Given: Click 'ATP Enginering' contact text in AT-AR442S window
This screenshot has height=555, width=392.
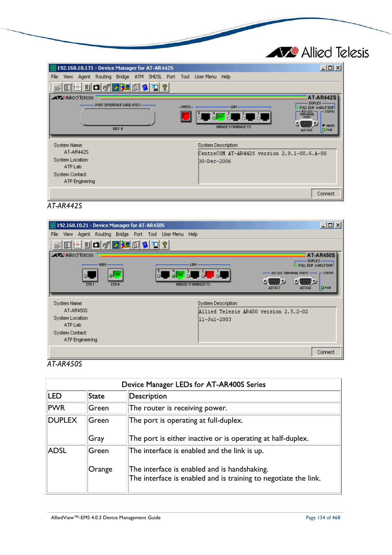Looking at the screenshot, I should tap(79, 181).
